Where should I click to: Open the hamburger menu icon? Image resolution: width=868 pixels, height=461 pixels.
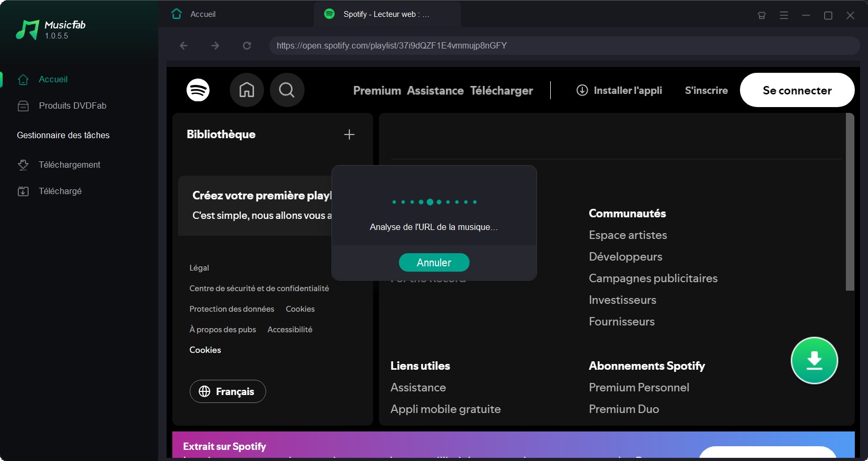pyautogui.click(x=784, y=15)
